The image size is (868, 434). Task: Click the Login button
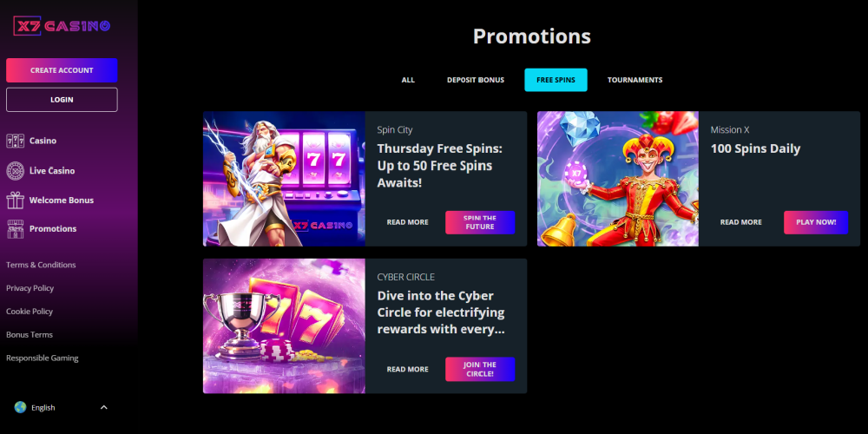[x=62, y=100]
